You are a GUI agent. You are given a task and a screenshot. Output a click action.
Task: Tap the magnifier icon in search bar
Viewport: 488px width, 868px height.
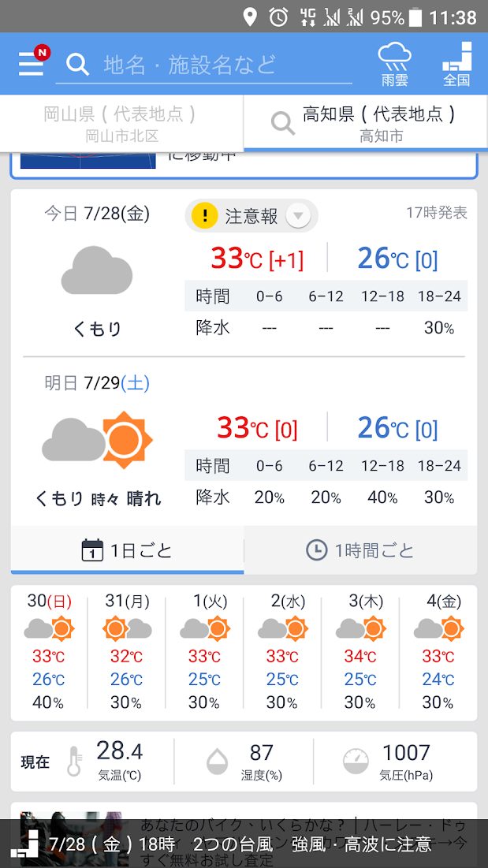pyautogui.click(x=77, y=64)
